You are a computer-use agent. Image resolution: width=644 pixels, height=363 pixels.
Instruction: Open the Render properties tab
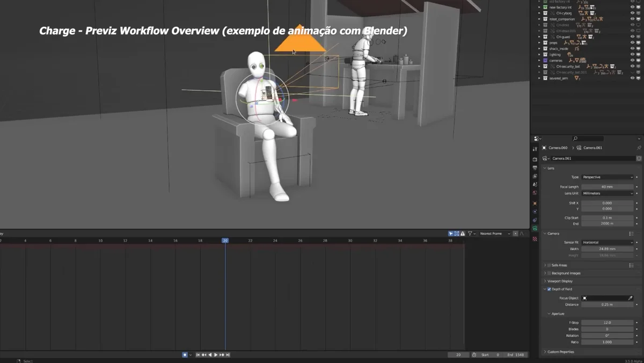(535, 159)
